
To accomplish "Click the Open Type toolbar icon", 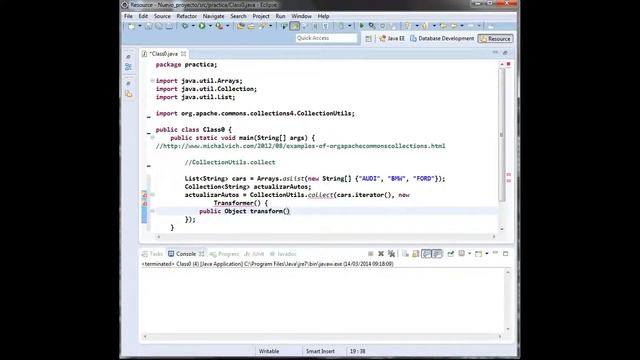I will [262, 26].
